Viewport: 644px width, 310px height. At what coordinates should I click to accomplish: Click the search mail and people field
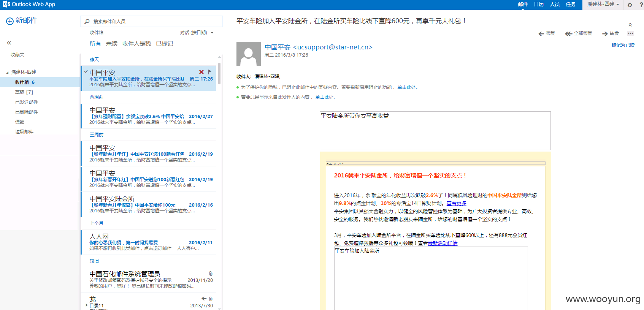tap(151, 21)
